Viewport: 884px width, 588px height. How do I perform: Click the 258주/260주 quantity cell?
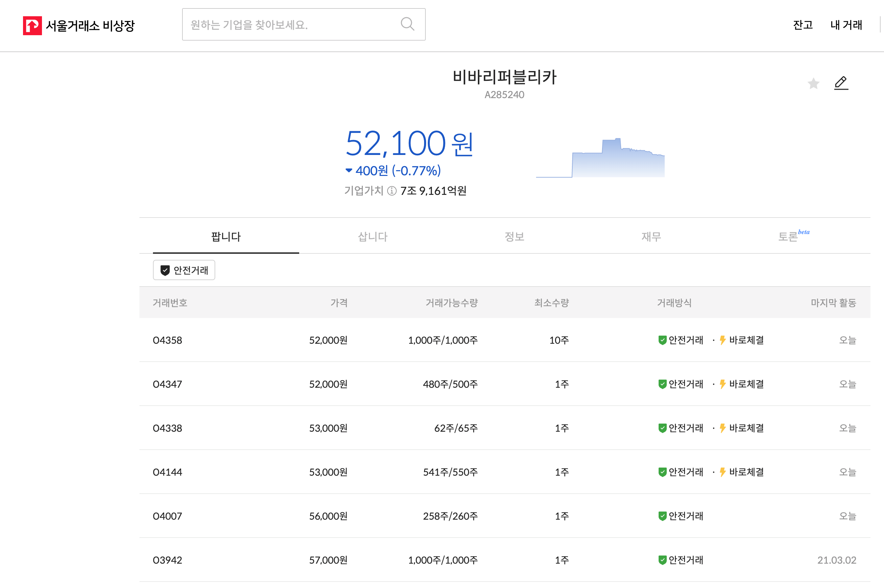pyautogui.click(x=450, y=516)
